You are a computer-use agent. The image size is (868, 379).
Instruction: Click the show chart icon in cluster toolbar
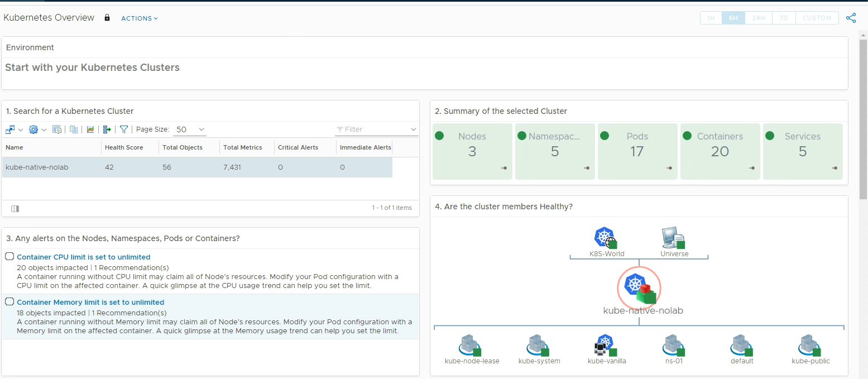(x=90, y=129)
